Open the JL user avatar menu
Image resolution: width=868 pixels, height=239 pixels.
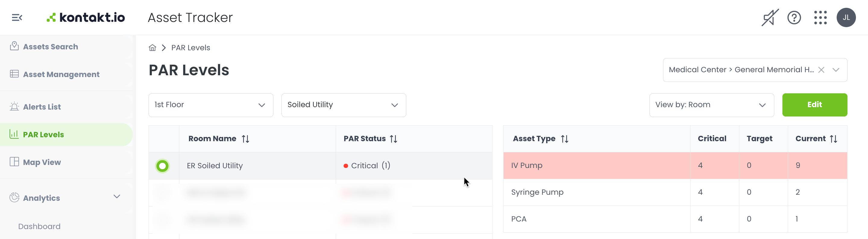[846, 17]
